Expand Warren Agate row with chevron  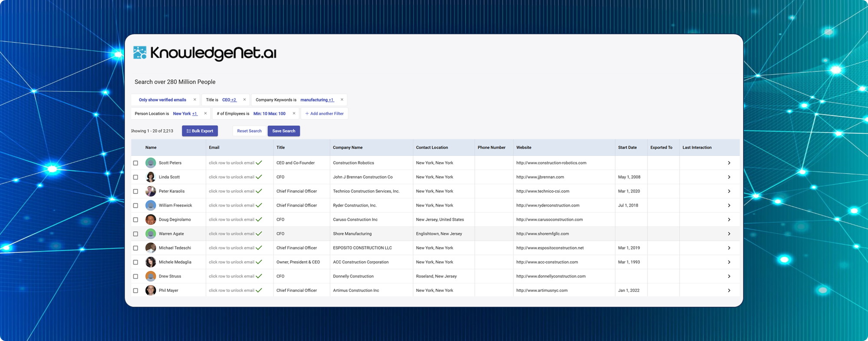729,234
